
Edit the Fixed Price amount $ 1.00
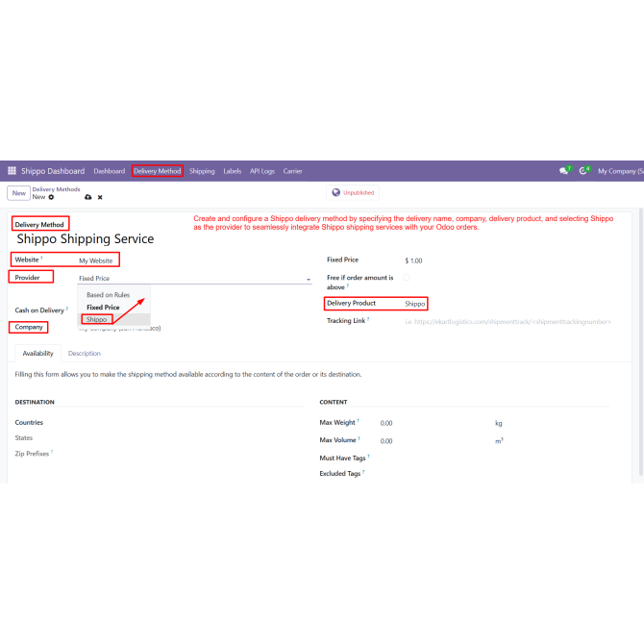[x=413, y=260]
